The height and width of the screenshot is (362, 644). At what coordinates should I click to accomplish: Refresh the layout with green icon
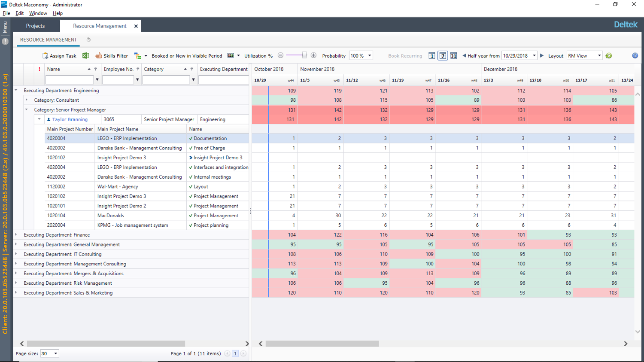(x=609, y=56)
